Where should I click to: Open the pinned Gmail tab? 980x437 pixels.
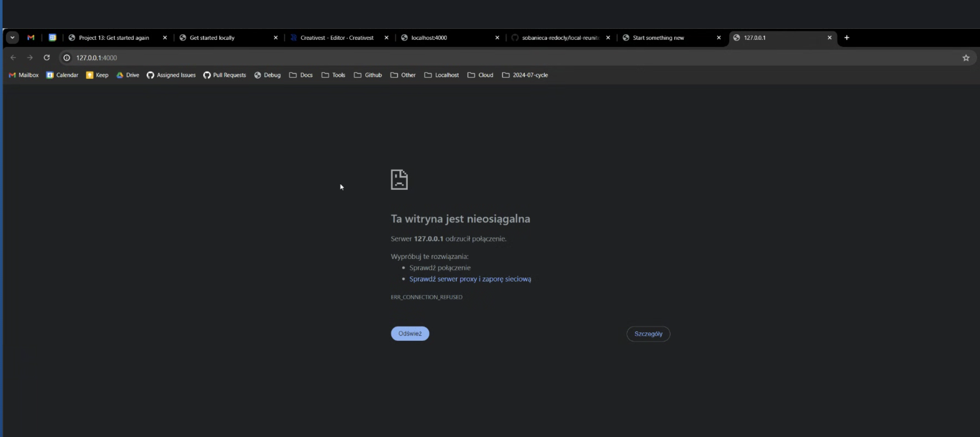coord(31,38)
